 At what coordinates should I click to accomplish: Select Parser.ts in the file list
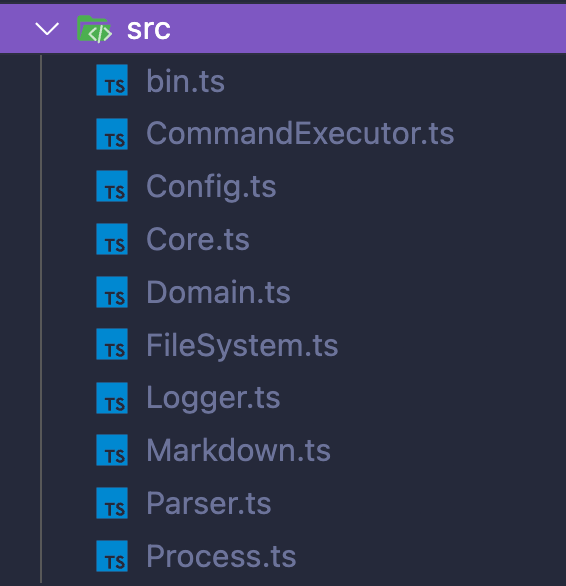pyautogui.click(x=209, y=503)
